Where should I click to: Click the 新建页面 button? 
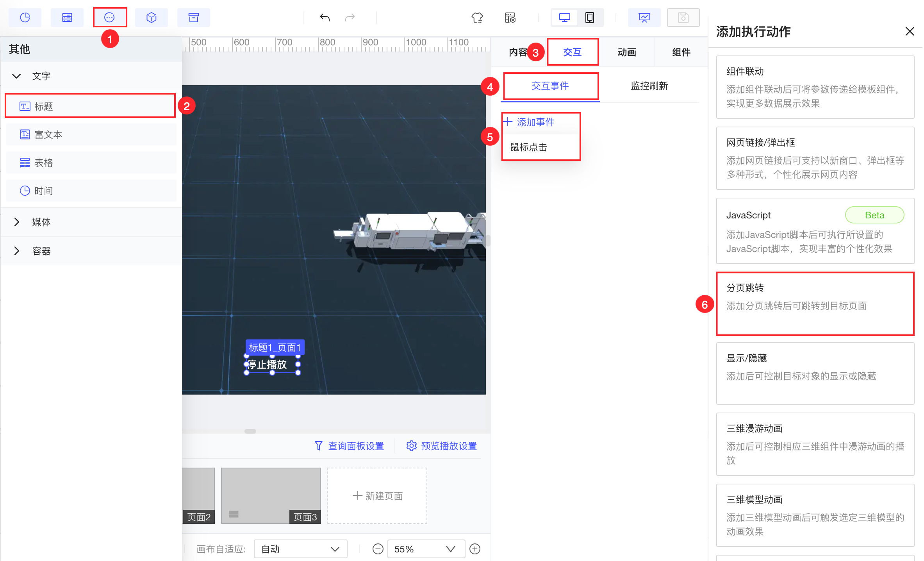[377, 496]
